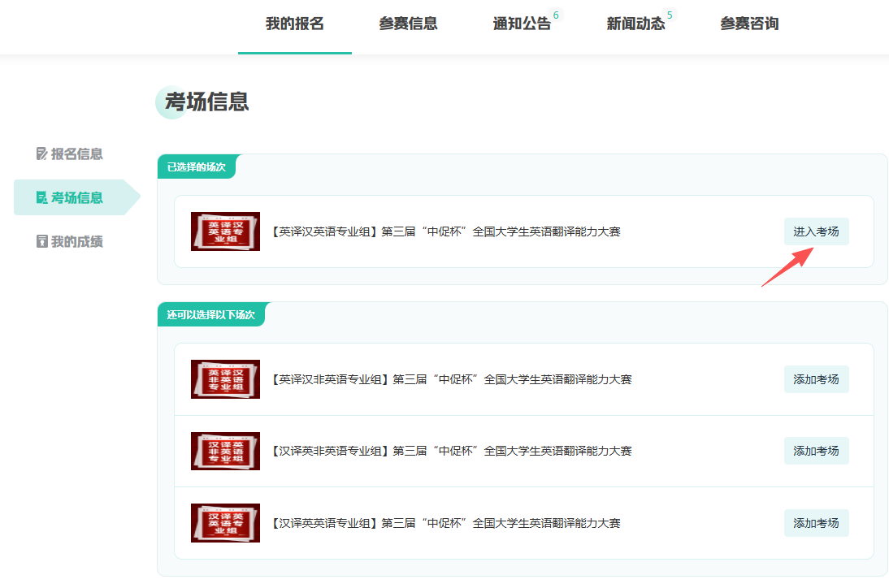This screenshot has width=889, height=588.
Task: Click badge 5 on 新闻动态
Action: 670,15
